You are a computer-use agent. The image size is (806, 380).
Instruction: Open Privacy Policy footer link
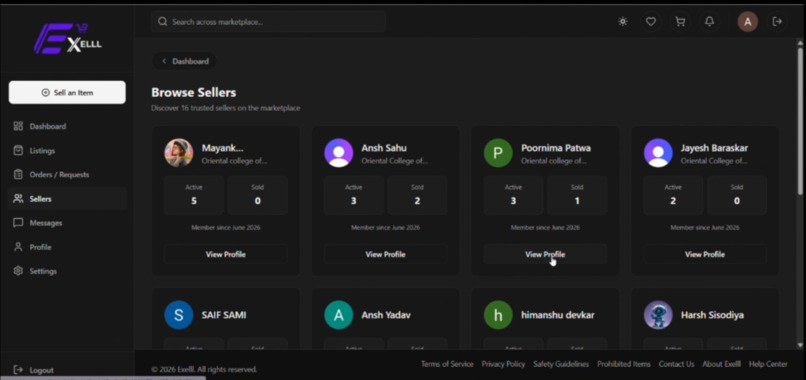click(x=503, y=364)
